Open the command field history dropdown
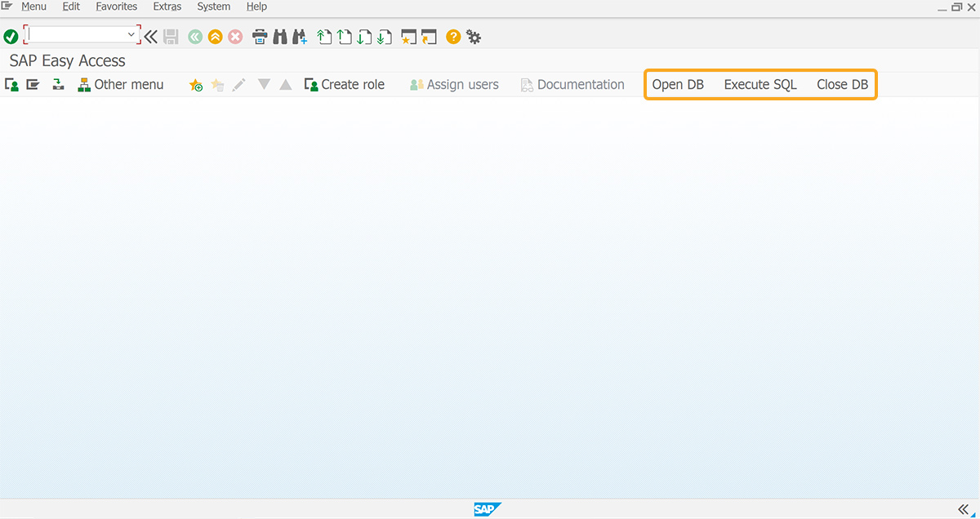Viewport: 980px width, 519px height. 131,35
